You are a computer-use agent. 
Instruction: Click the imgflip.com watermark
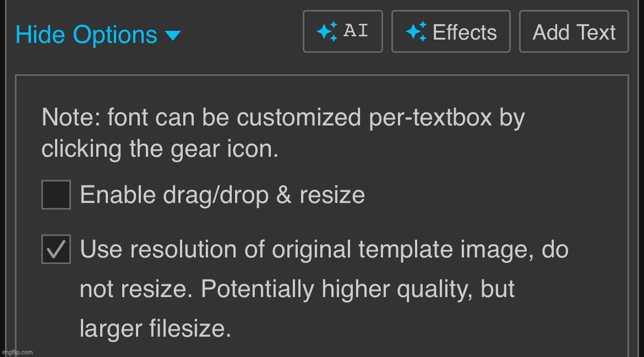(17, 352)
